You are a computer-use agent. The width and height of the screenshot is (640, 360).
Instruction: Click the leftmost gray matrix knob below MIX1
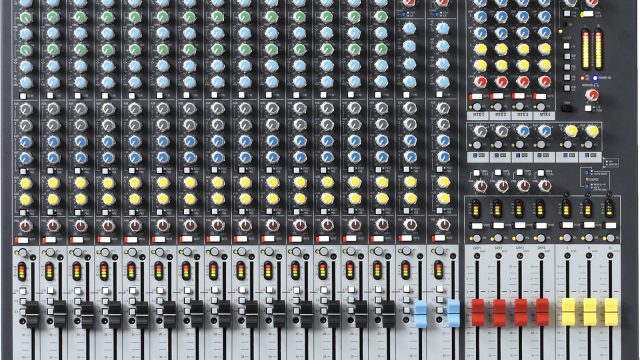481,131
